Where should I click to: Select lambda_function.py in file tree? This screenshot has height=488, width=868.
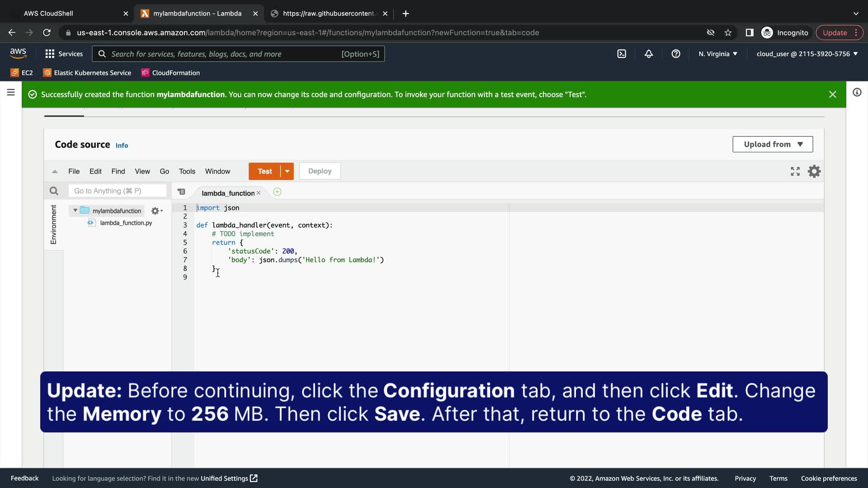click(126, 223)
